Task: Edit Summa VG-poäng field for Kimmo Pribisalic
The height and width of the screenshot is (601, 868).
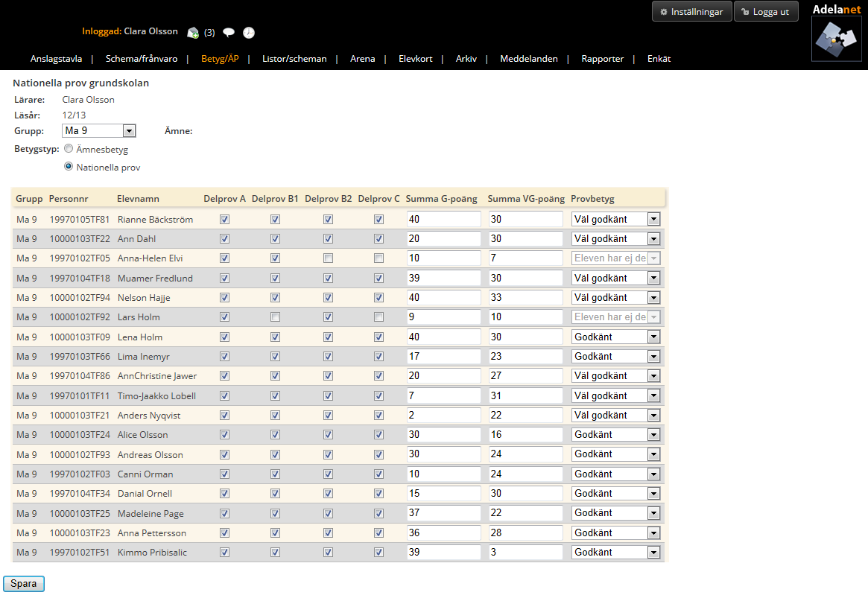Action: pyautogui.click(x=525, y=553)
